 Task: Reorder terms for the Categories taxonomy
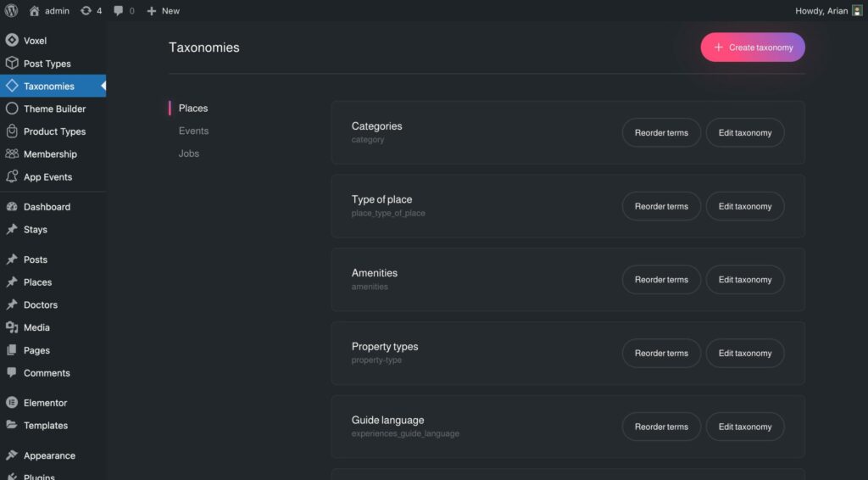tap(661, 133)
